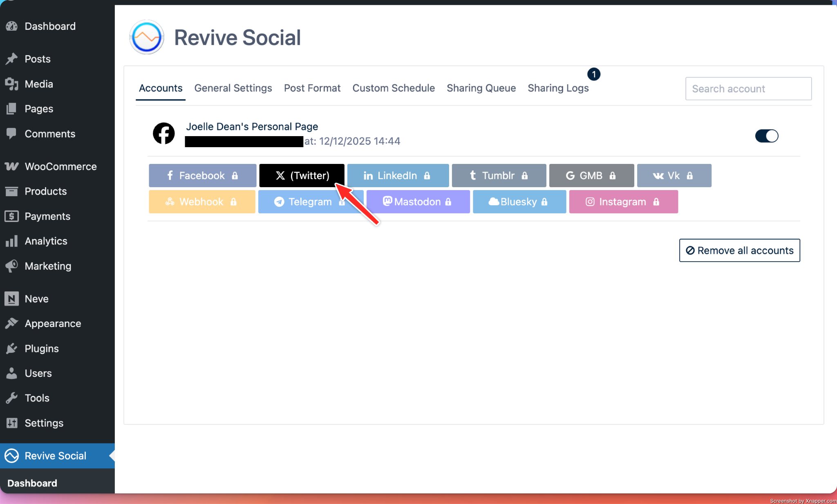Add a Mastodon account
The image size is (837, 504).
pyautogui.click(x=418, y=202)
